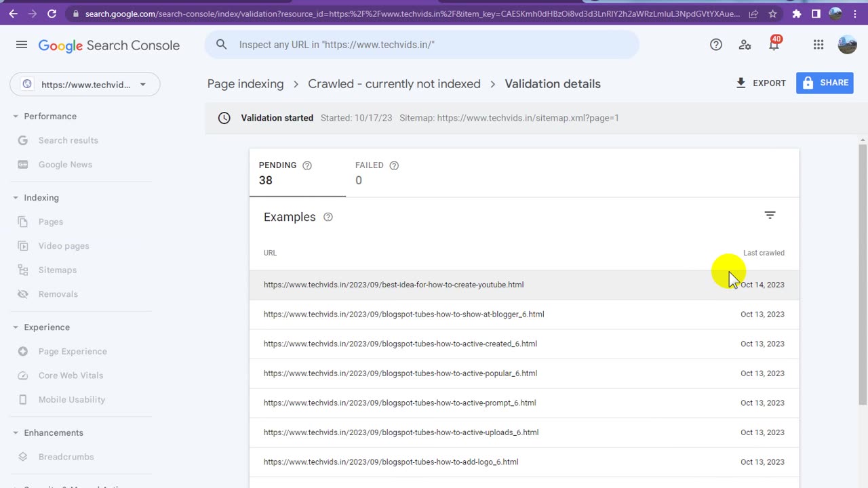868x488 pixels.
Task: Click the EXPORT button
Action: [761, 83]
